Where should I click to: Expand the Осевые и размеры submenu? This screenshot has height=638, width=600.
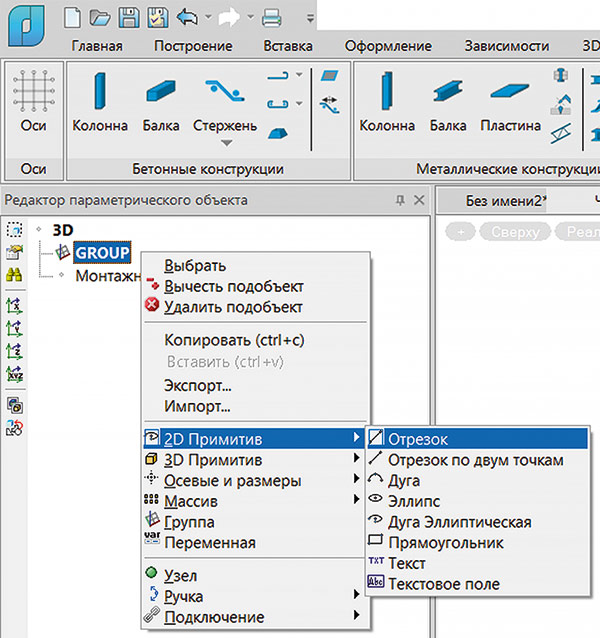(253, 481)
